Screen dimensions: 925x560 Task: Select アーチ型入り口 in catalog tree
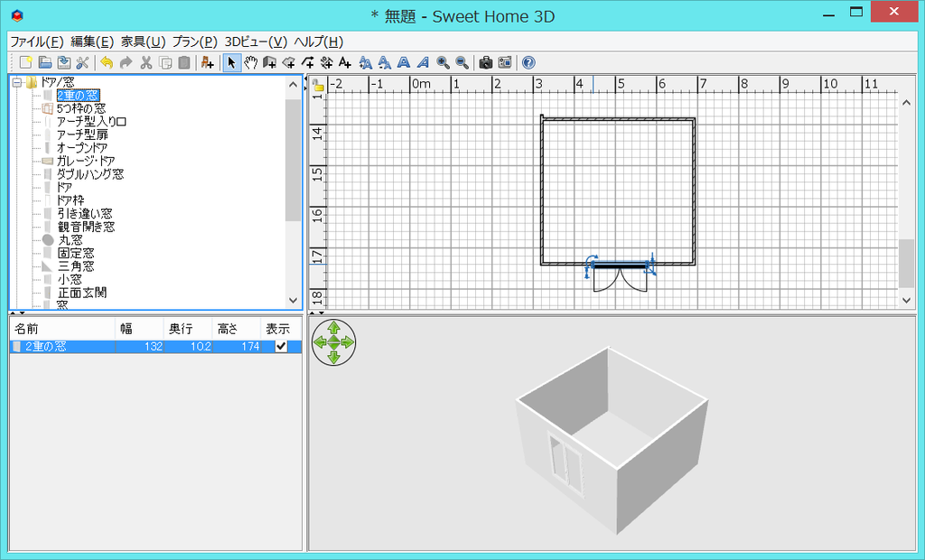click(91, 122)
